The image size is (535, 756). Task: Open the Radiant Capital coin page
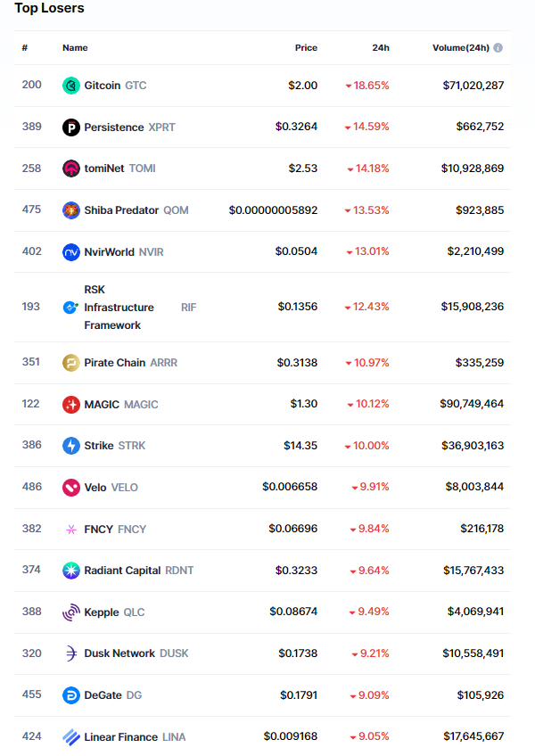pos(122,571)
